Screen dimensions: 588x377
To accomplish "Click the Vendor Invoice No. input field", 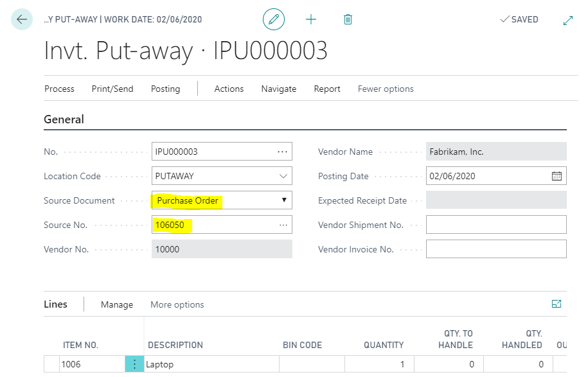I will click(x=495, y=249).
